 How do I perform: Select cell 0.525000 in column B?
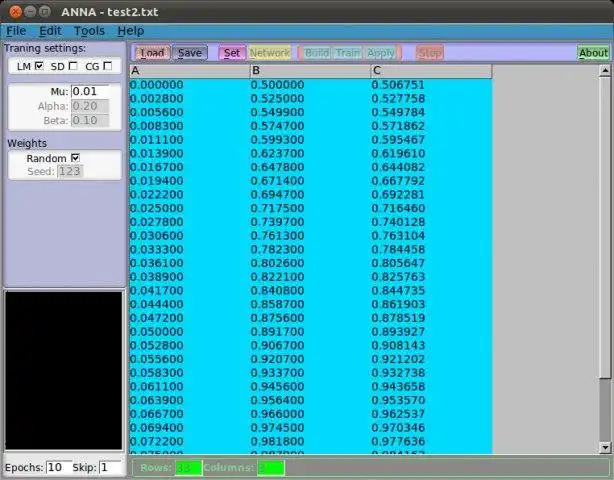click(277, 99)
